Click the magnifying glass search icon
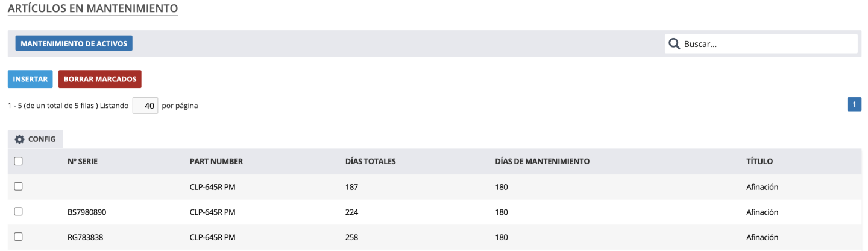Screen dimensions: 868x251 pyautogui.click(x=674, y=44)
